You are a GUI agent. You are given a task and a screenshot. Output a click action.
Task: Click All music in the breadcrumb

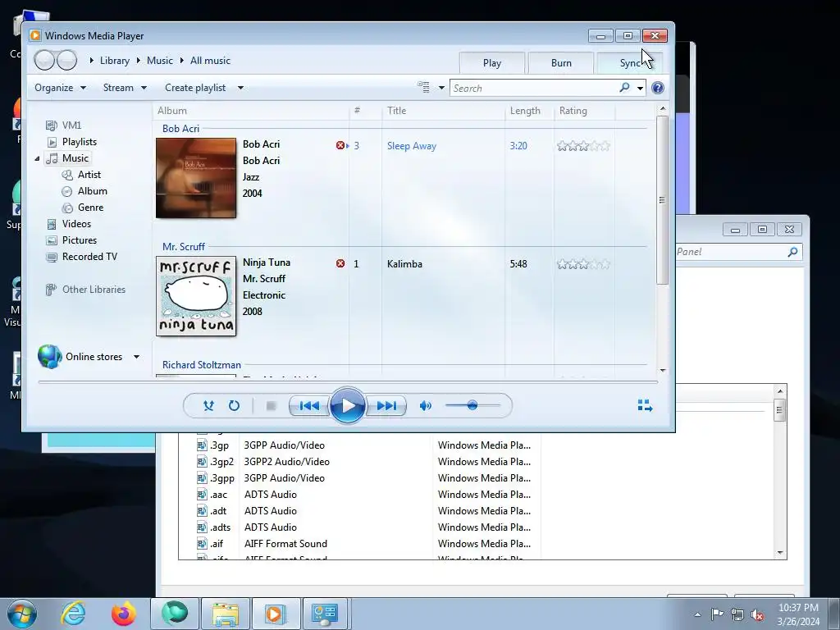(210, 61)
